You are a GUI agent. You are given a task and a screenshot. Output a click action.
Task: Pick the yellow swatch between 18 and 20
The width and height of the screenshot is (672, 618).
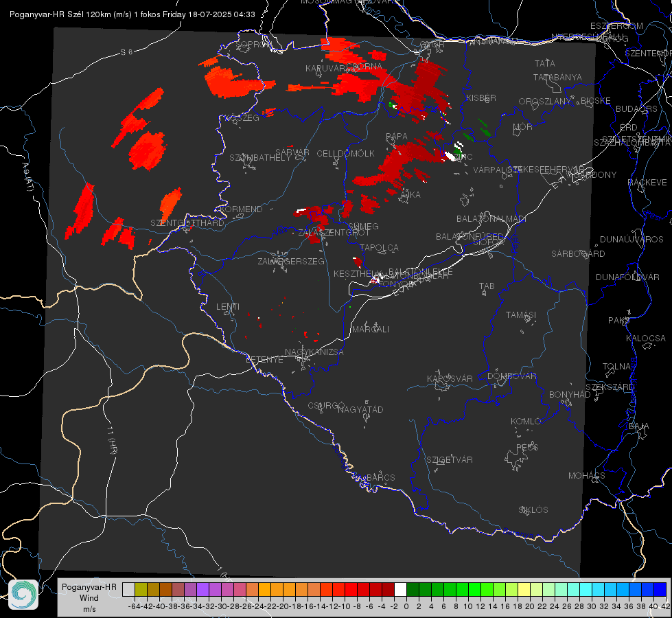click(x=524, y=589)
